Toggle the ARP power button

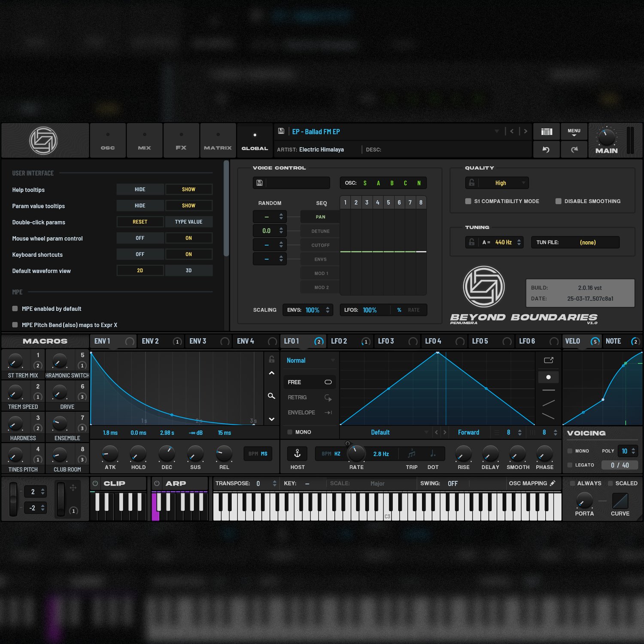tap(157, 483)
